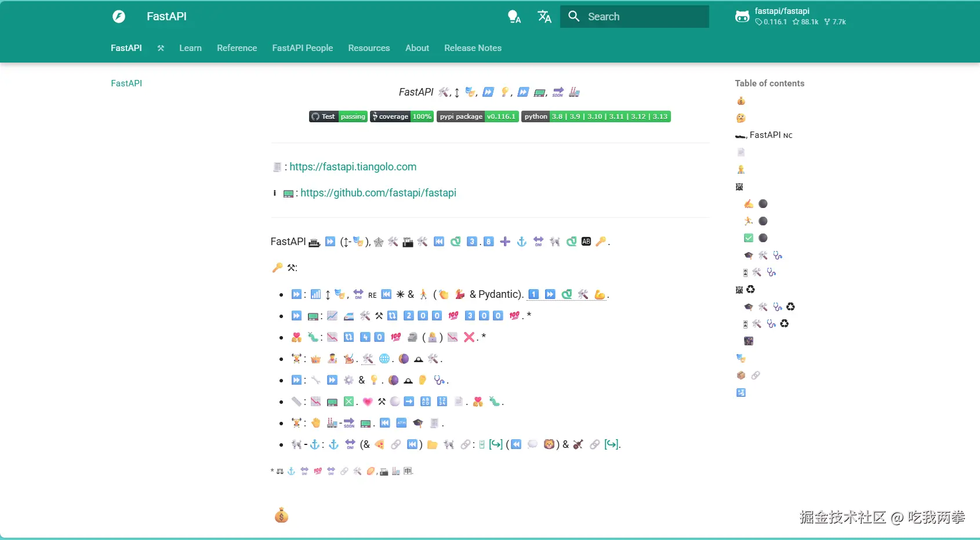Open the fastapi/fastapi GitHub repository link
This screenshot has height=540, width=980.
pyautogui.click(x=791, y=16)
